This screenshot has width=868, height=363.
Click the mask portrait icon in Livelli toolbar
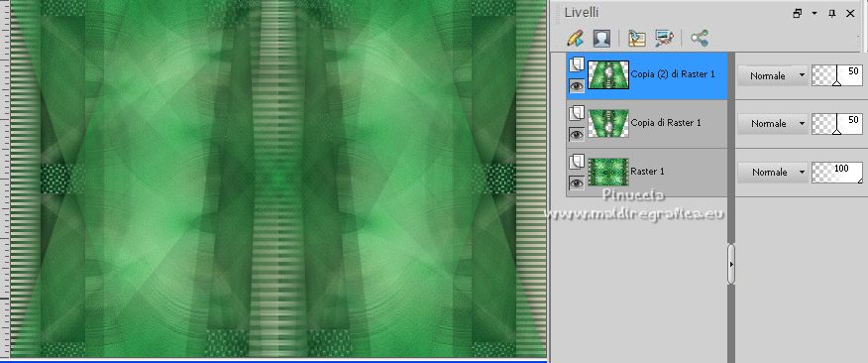coord(601,39)
